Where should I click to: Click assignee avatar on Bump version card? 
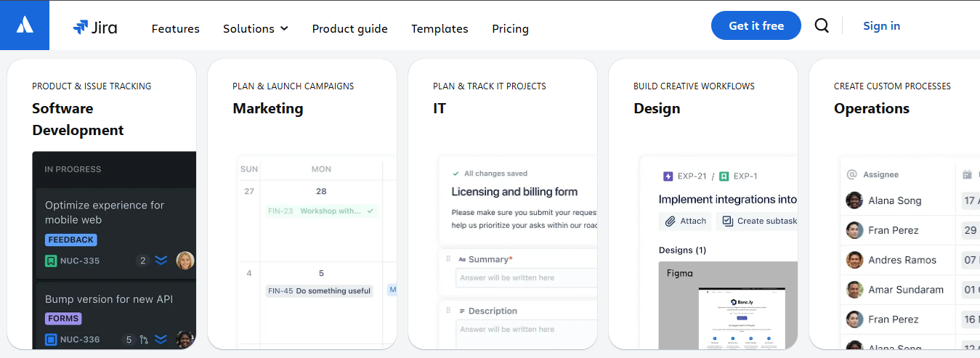(x=185, y=339)
